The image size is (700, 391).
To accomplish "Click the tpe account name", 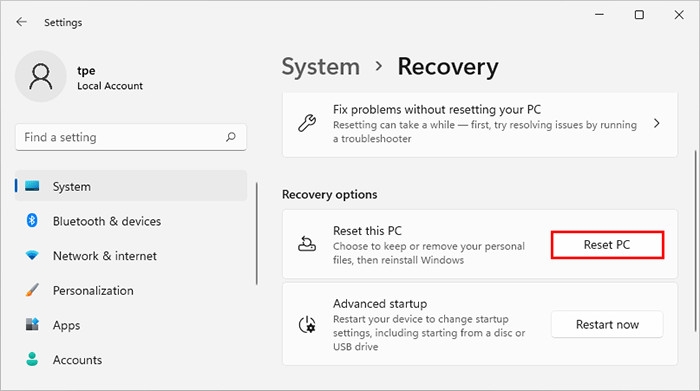I will coord(86,71).
